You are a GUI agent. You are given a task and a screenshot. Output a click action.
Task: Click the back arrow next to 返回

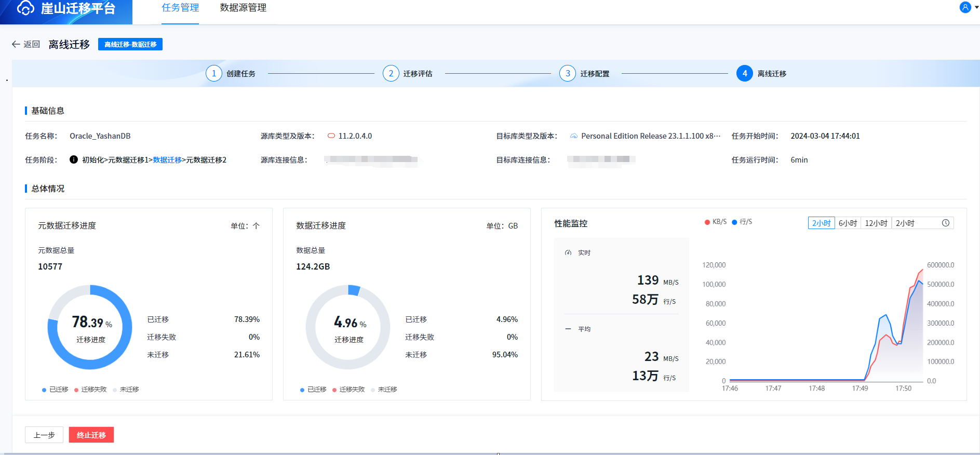16,45
